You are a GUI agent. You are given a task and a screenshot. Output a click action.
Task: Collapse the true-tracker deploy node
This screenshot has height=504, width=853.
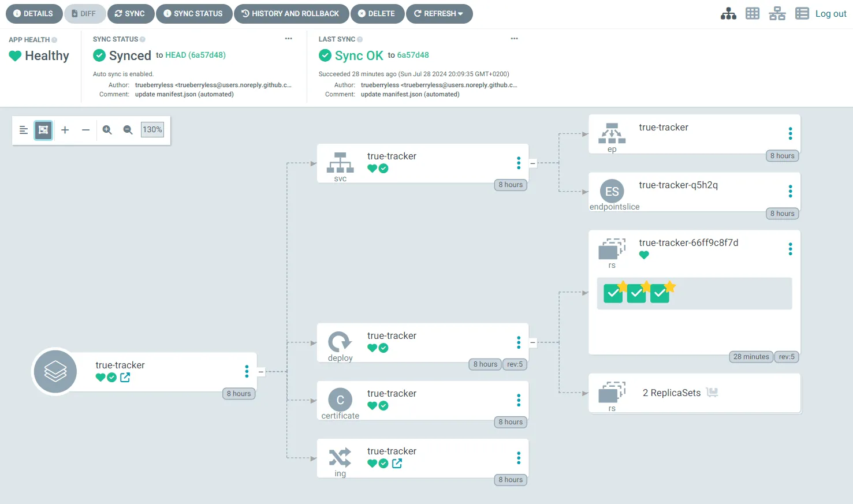(532, 342)
